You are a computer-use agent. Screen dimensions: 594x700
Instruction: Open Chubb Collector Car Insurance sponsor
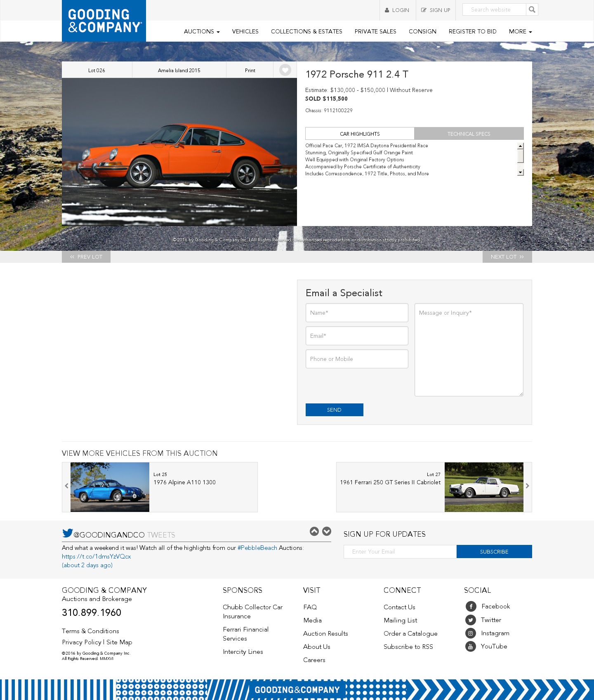coord(252,612)
